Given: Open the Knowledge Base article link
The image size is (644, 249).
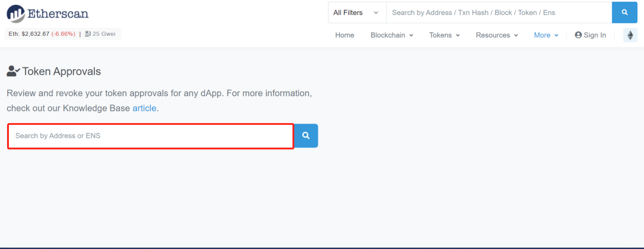Looking at the screenshot, I should tap(144, 109).
